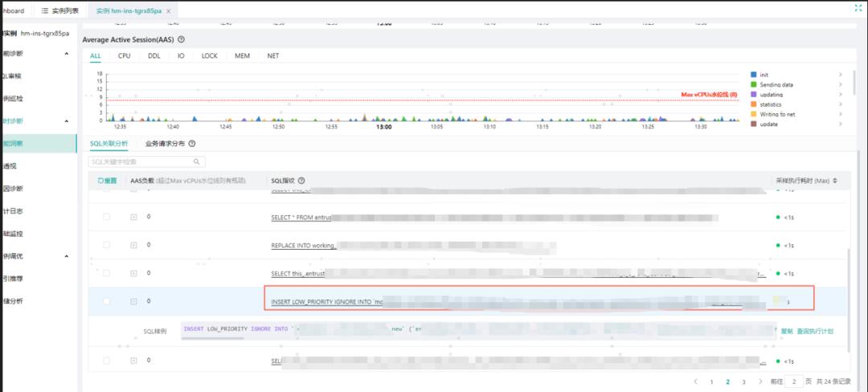Click the brown update legend swatch
This screenshot has height=392, width=868.
click(753, 124)
